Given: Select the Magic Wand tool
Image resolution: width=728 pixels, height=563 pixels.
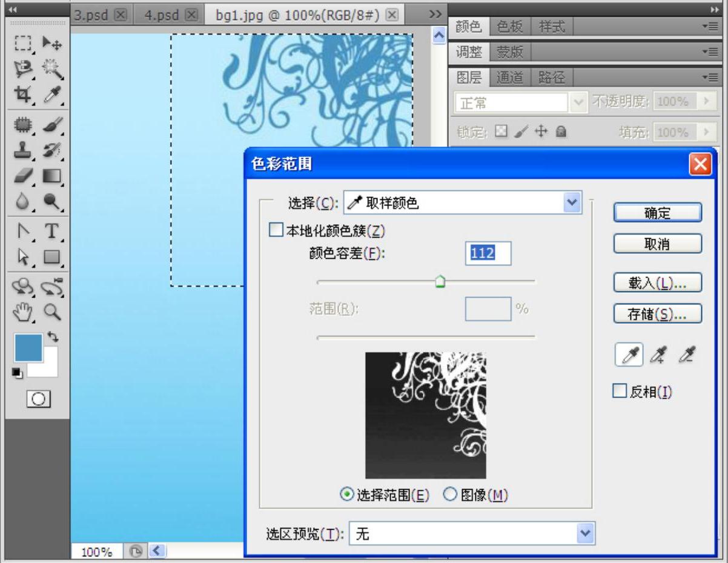Looking at the screenshot, I should tap(52, 69).
